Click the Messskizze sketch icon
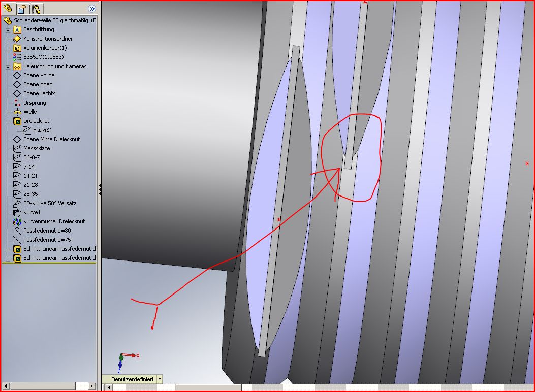This screenshot has width=535, height=392. coord(17,148)
